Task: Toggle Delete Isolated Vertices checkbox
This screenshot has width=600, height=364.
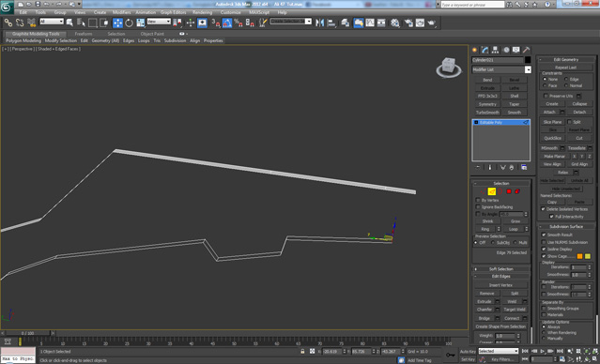Action: [x=543, y=209]
